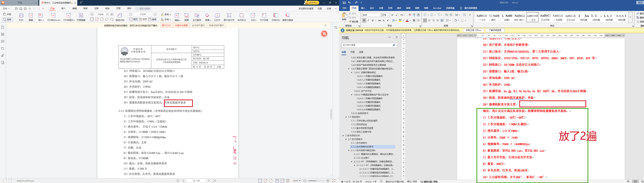The width and height of the screenshot is (644, 183).
Task: Collapse the 1.6.9.1 设备防爆合格证 tree node
Action: (x=351, y=72)
